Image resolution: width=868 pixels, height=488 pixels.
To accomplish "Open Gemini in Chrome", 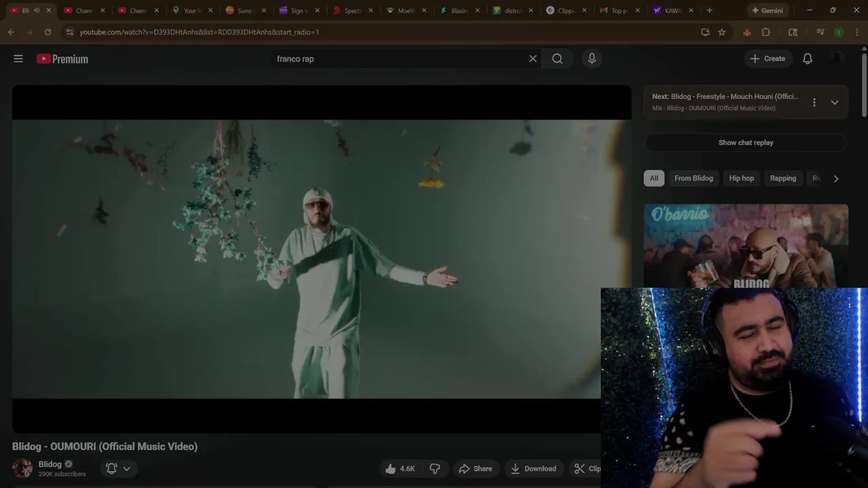I will click(x=767, y=10).
